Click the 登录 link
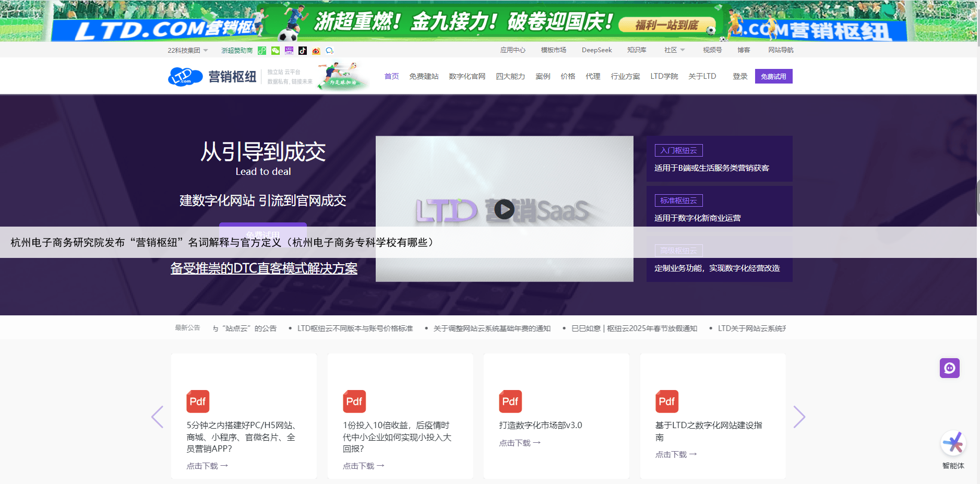 pyautogui.click(x=739, y=76)
